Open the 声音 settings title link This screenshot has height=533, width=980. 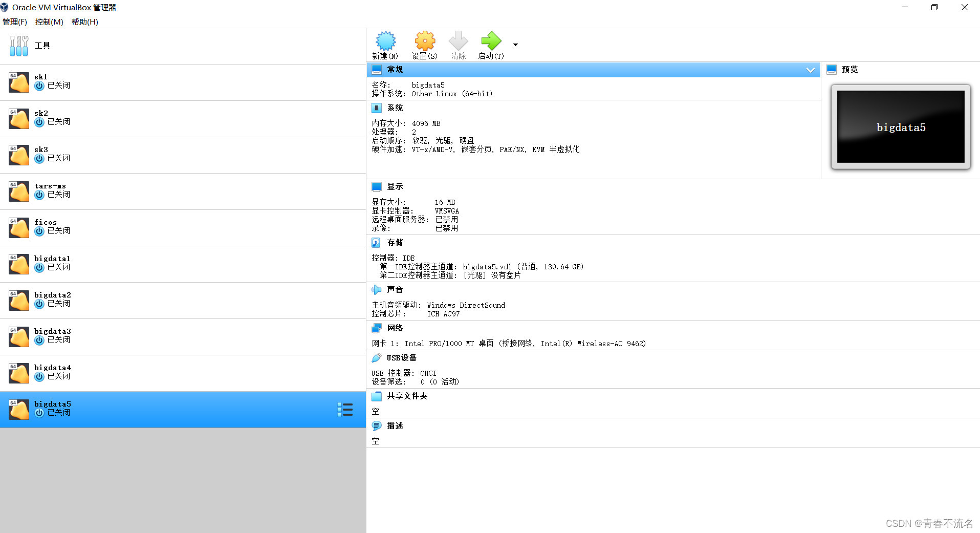[x=395, y=290]
